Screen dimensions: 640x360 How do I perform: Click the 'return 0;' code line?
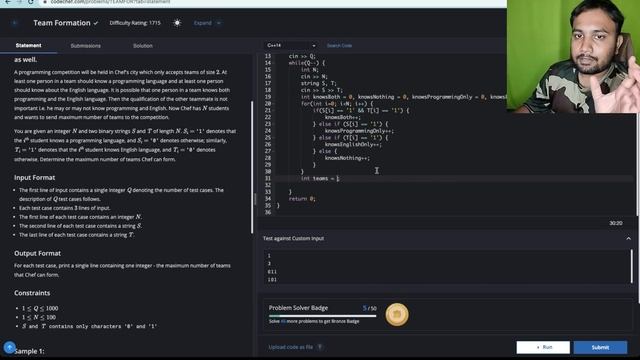pos(302,199)
